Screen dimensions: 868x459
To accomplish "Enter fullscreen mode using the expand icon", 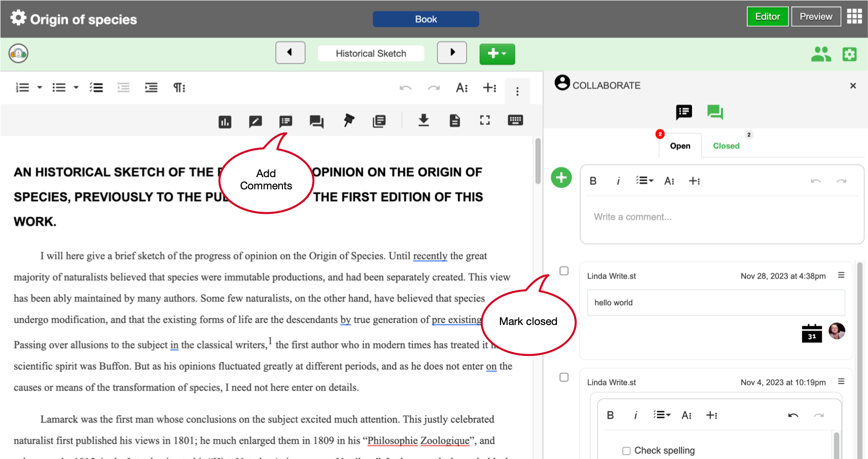I will click(x=485, y=121).
